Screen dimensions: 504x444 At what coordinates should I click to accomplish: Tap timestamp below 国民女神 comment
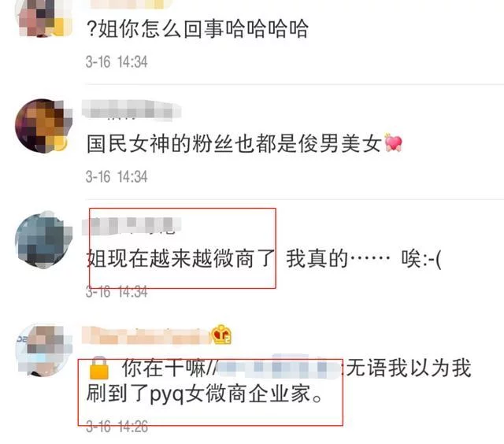(117, 176)
